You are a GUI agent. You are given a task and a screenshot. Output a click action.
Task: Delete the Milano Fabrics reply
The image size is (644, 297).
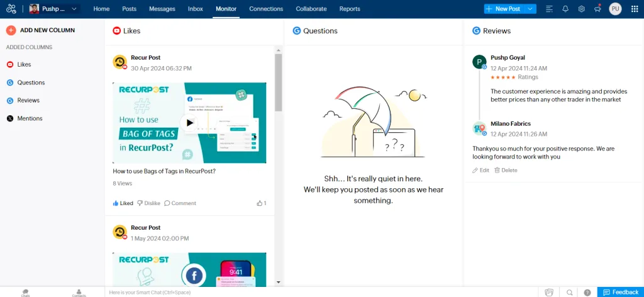click(x=506, y=170)
